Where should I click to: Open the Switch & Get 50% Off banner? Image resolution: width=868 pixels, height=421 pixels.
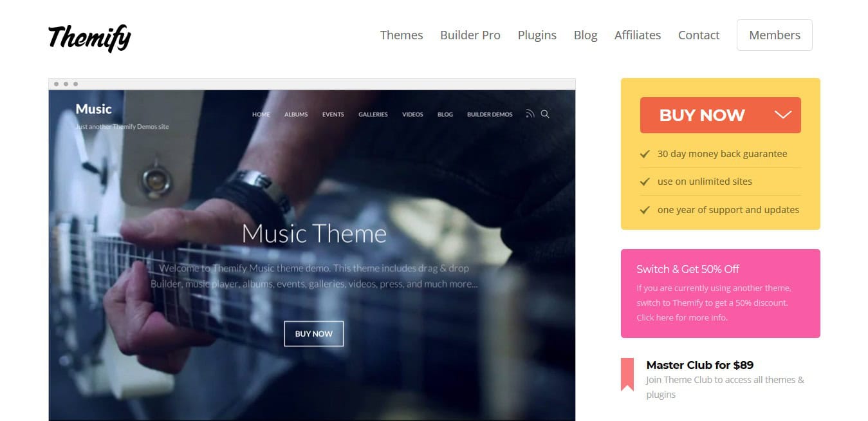(721, 294)
